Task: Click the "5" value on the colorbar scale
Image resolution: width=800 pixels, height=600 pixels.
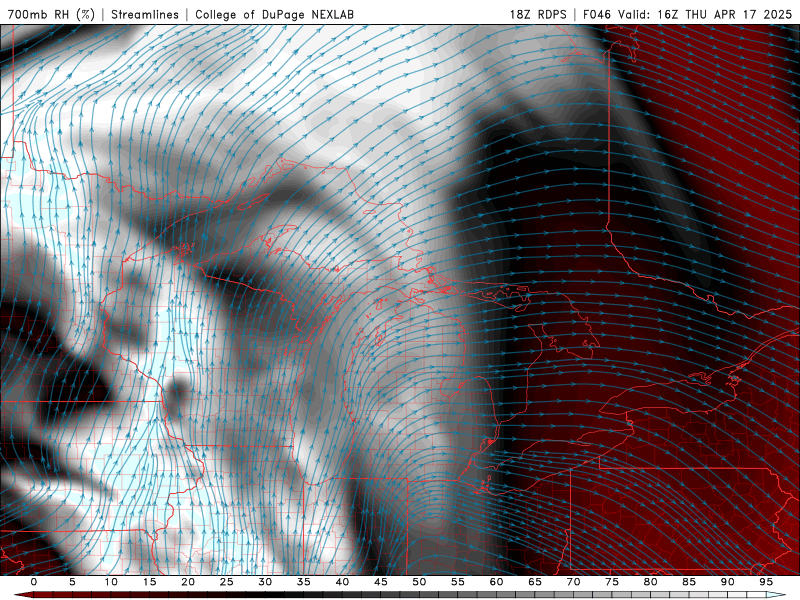Action: pos(72,582)
